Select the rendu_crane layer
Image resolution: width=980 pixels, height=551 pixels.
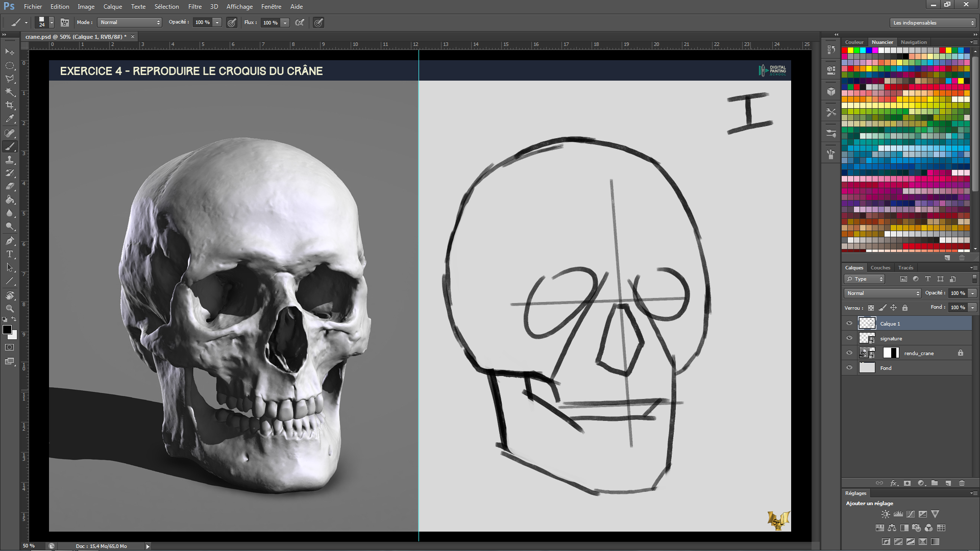(919, 353)
